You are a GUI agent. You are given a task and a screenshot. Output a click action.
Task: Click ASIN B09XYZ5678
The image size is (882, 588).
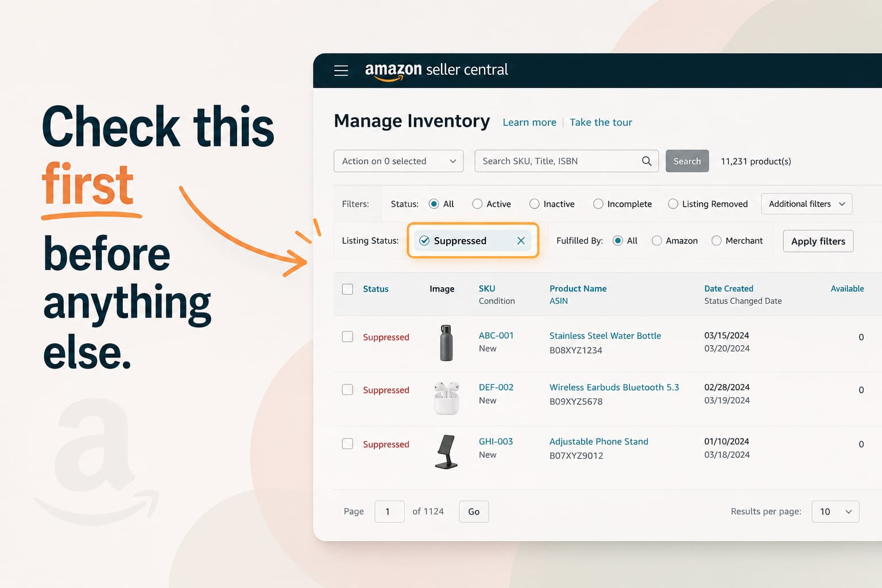coord(576,401)
